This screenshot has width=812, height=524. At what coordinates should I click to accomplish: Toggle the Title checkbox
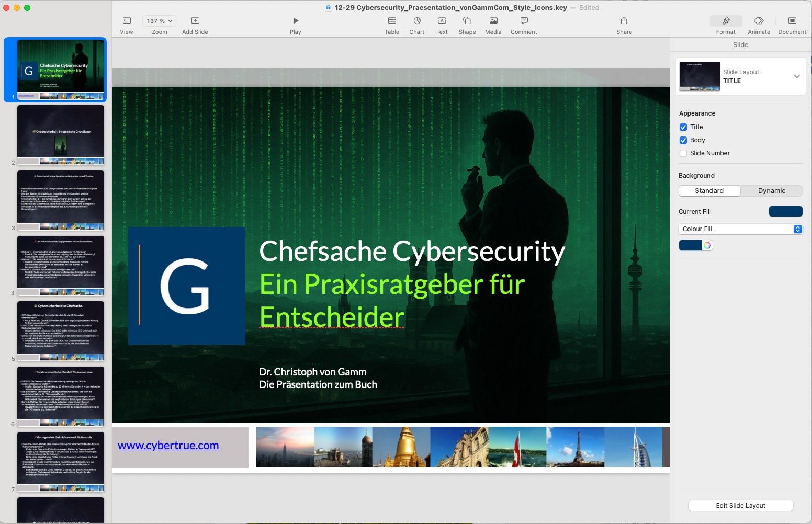[683, 127]
